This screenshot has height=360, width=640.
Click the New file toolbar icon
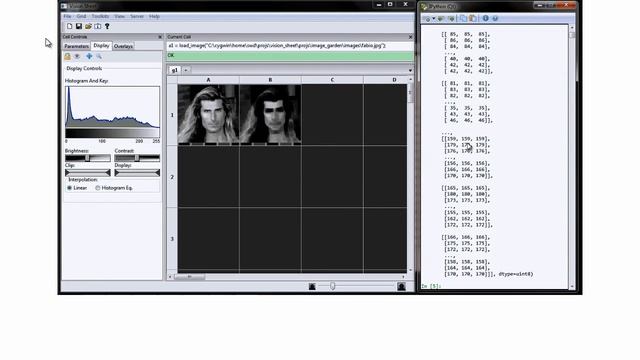coord(69,26)
